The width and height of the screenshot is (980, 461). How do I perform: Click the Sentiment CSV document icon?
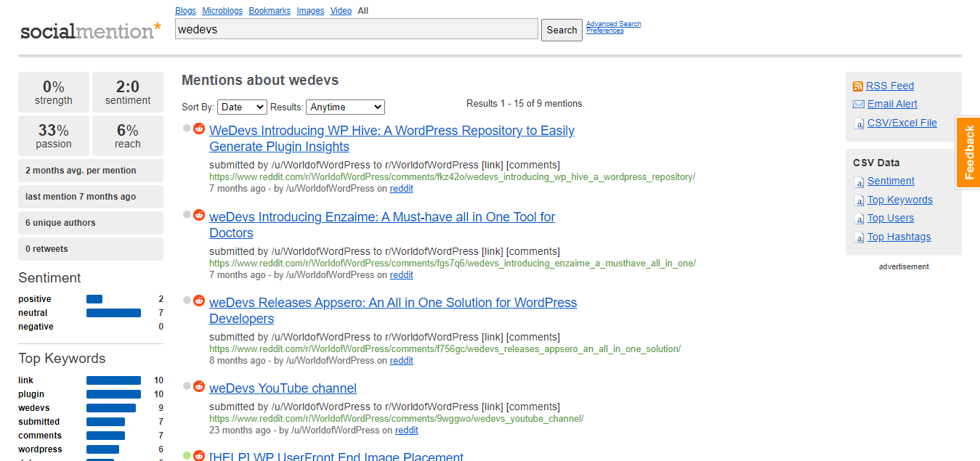[859, 181]
